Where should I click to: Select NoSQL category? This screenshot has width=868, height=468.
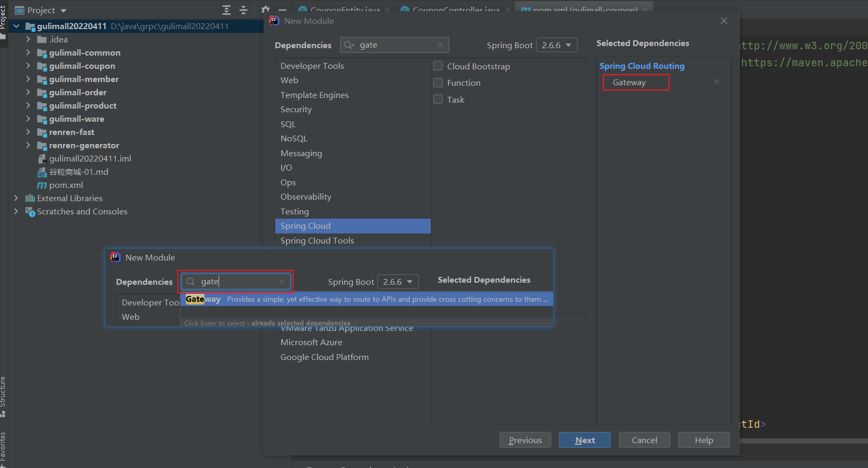pos(352,138)
